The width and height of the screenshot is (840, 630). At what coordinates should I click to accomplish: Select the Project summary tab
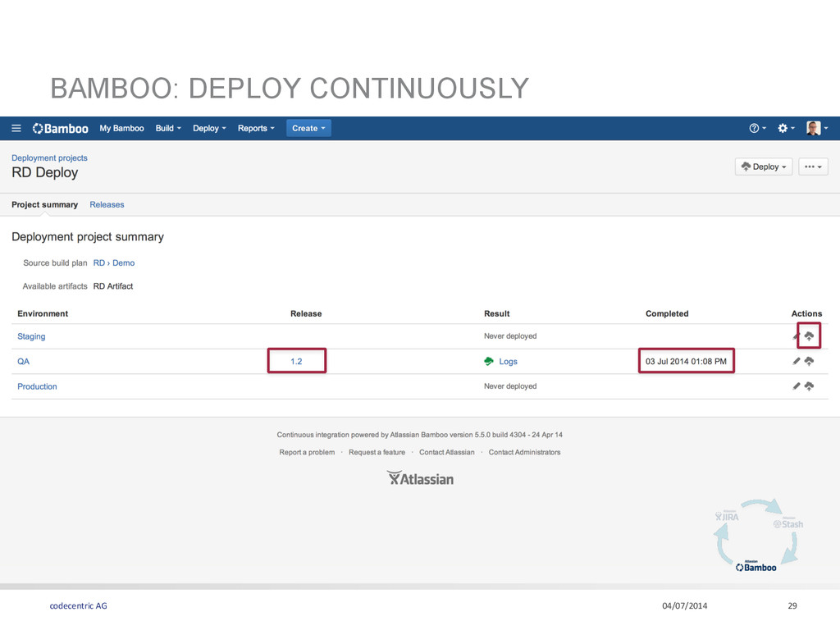45,204
